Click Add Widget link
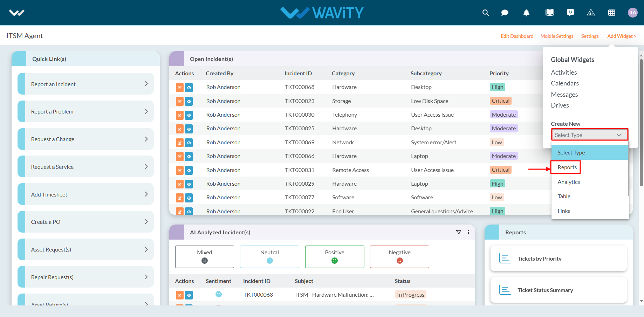 pyautogui.click(x=622, y=36)
